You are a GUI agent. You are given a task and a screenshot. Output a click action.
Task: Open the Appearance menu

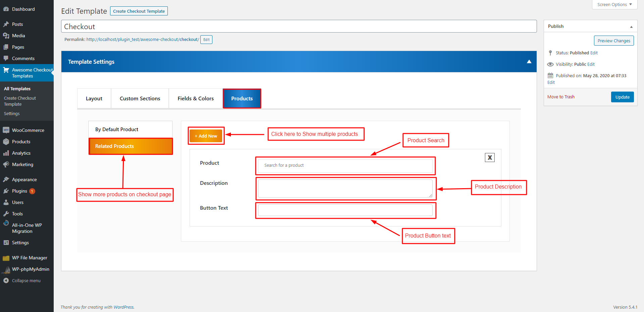27,179
